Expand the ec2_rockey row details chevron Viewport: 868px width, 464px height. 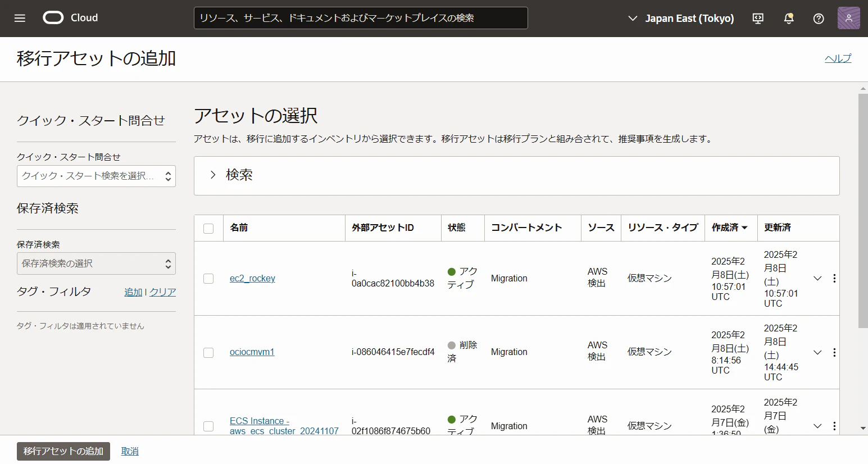(x=817, y=279)
